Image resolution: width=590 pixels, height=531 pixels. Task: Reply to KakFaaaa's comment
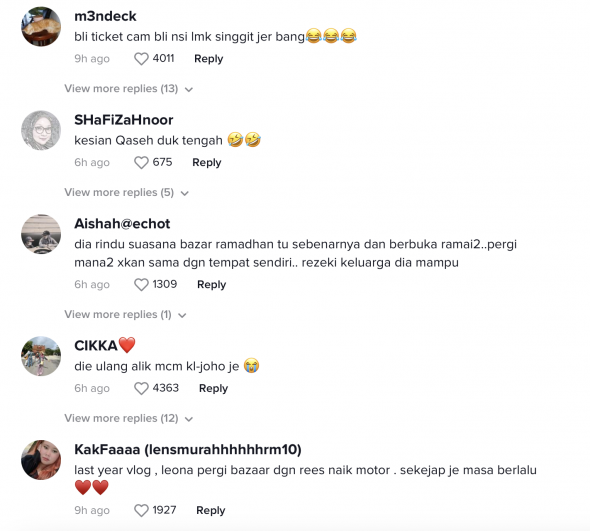pyautogui.click(x=211, y=510)
